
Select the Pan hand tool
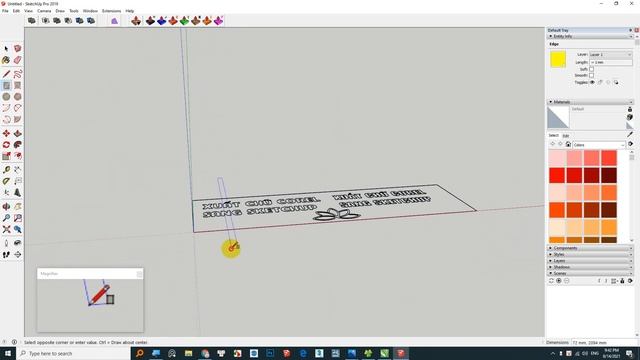(18, 207)
